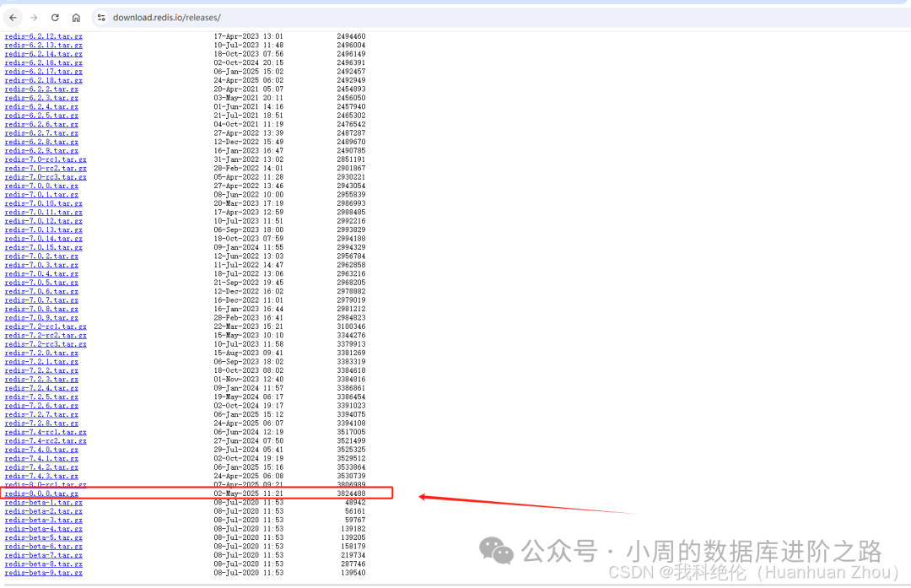The image size is (911, 588).
Task: View site information icon in address bar
Action: 101,18
